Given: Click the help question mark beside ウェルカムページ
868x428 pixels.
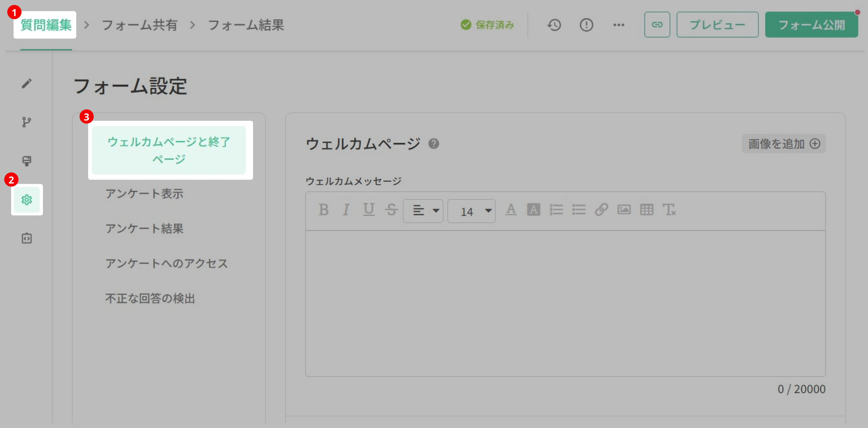Looking at the screenshot, I should 434,144.
